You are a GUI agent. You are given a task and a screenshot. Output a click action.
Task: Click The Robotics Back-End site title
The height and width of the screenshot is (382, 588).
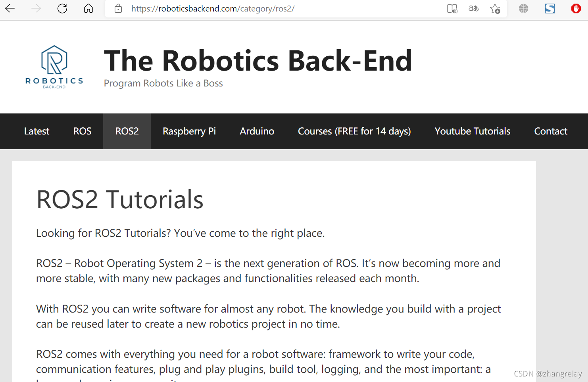click(258, 61)
